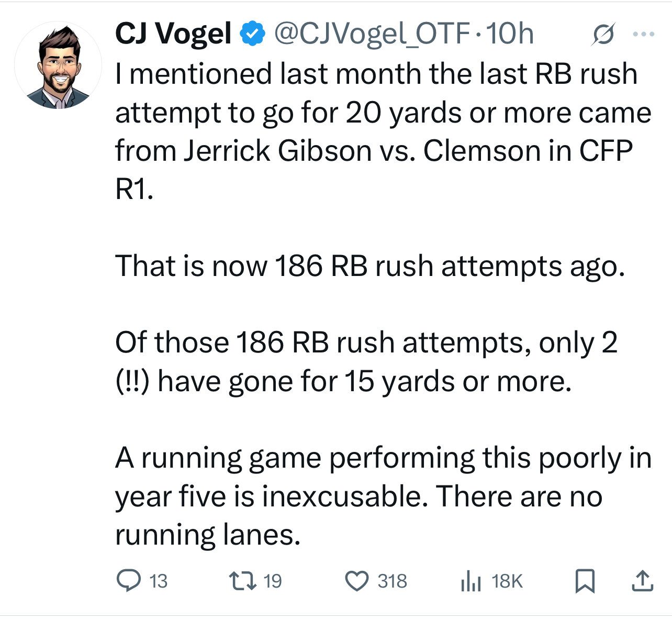Click the CJ Vogel display name
The width and height of the screenshot is (672, 619).
pos(173,34)
